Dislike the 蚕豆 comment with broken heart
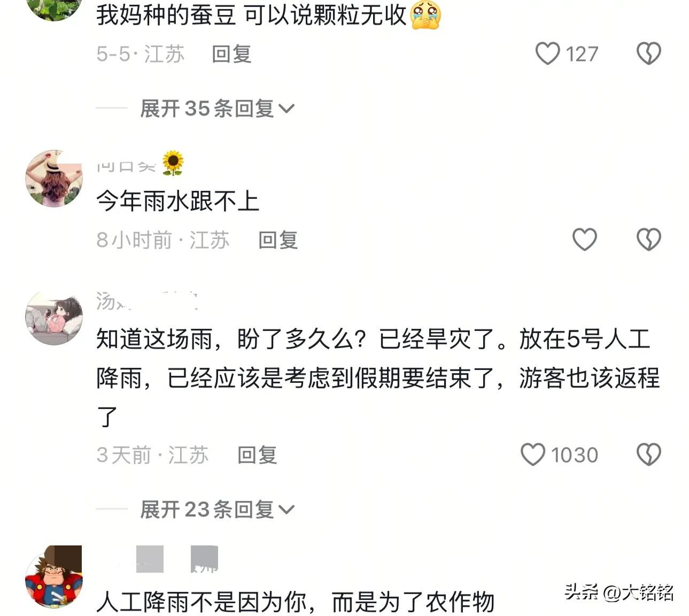This screenshot has height=616, width=689. tap(648, 53)
